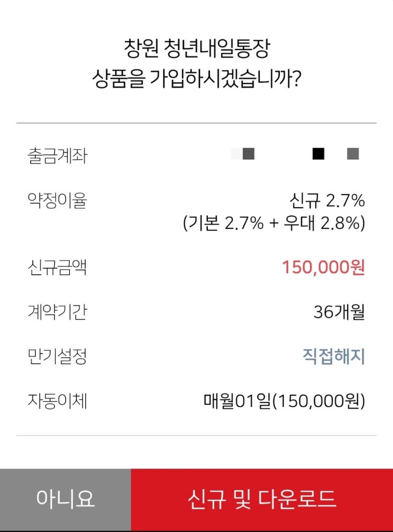393x532 pixels.
Task: Click the 신규금액 label
Action: (58, 267)
